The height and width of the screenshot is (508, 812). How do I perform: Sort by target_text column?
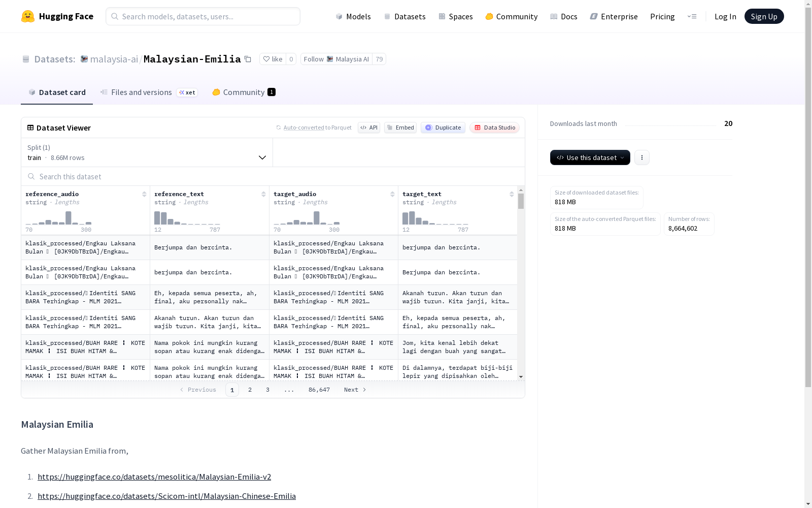[512, 194]
